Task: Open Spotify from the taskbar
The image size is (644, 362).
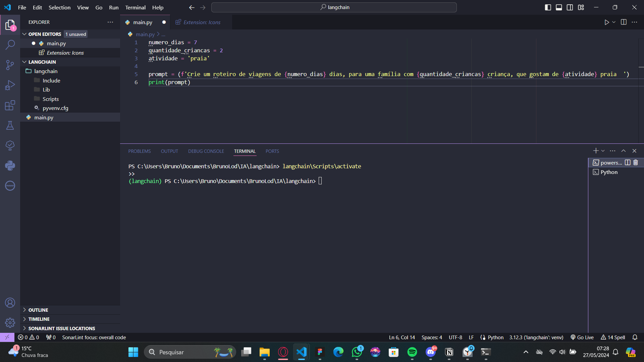Action: tap(412, 352)
